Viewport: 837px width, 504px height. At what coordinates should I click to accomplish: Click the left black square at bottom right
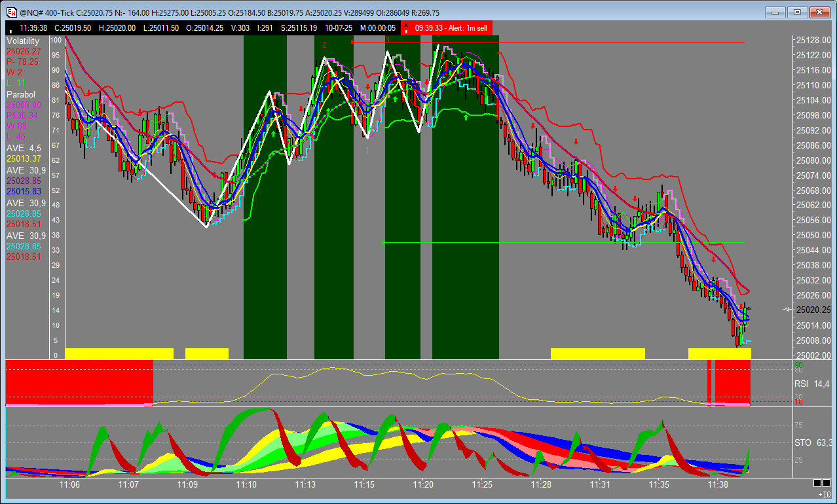coord(817,483)
